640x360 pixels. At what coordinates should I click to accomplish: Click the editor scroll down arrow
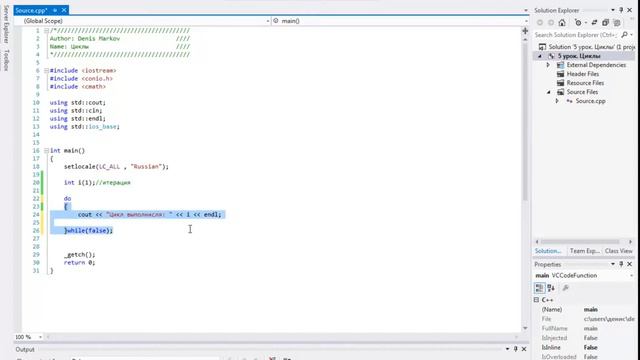tap(525, 328)
